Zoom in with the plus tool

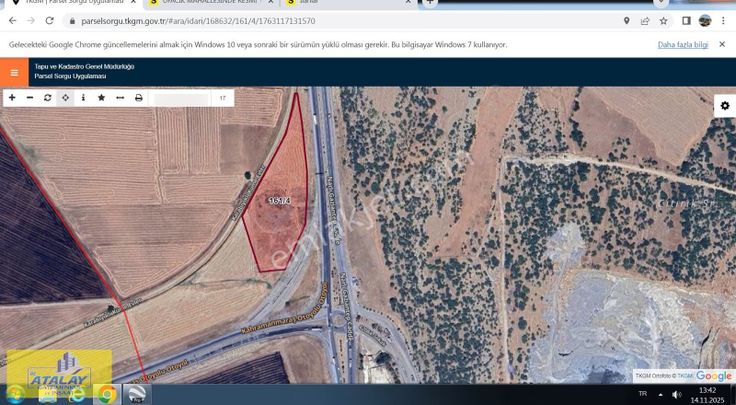point(12,98)
